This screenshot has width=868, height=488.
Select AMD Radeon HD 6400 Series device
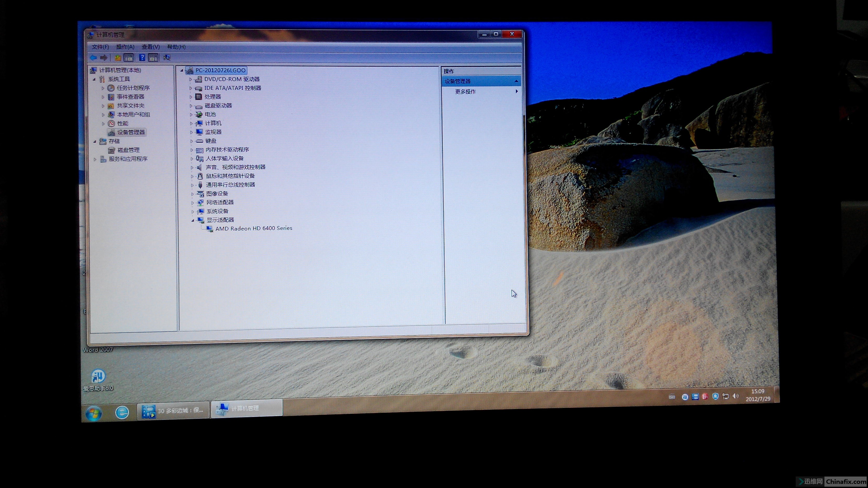pyautogui.click(x=254, y=228)
